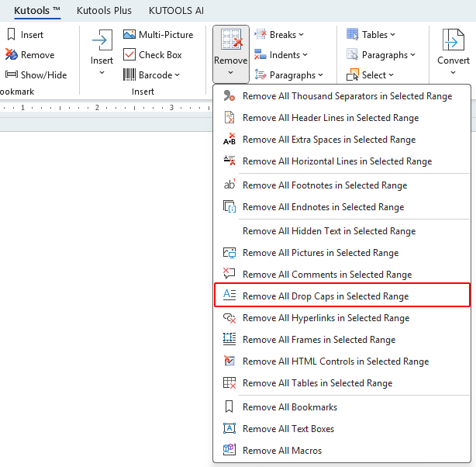The width and height of the screenshot is (476, 467).
Task: Select the Kutools ™ tab
Action: tap(37, 10)
